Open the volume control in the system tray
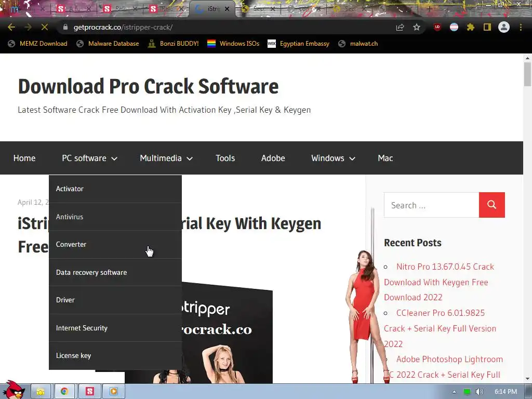The image size is (532, 399). pyautogui.click(x=479, y=392)
